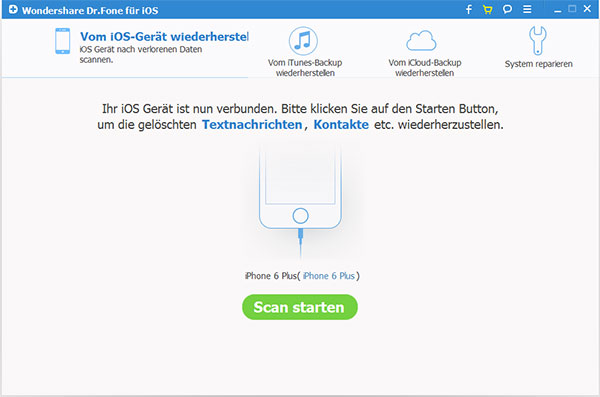Open the feedback speech bubble icon
The image size is (600, 397).
coord(507,9)
